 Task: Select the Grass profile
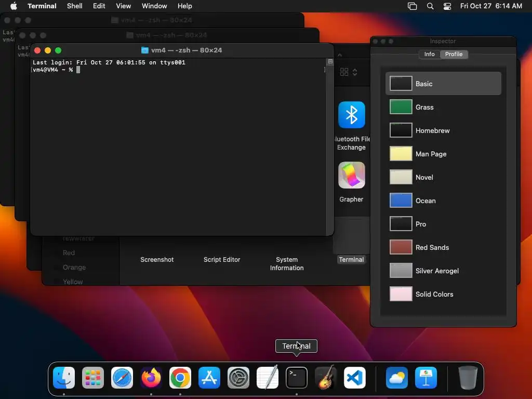coord(443,107)
